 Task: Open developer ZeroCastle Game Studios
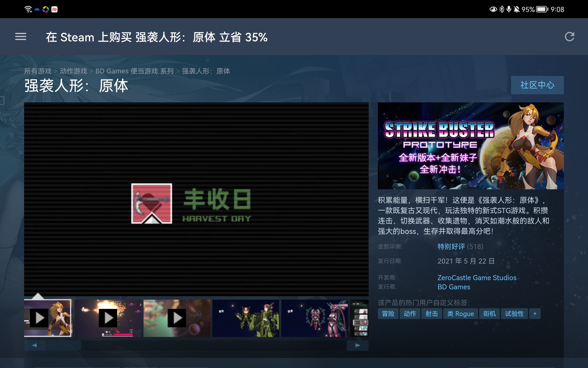(x=477, y=278)
